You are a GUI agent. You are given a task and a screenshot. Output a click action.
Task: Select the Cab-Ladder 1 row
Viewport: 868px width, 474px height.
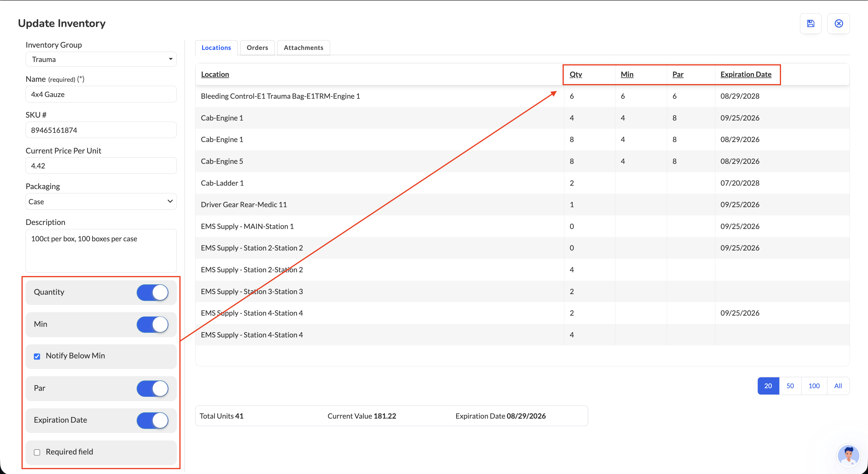coord(522,183)
